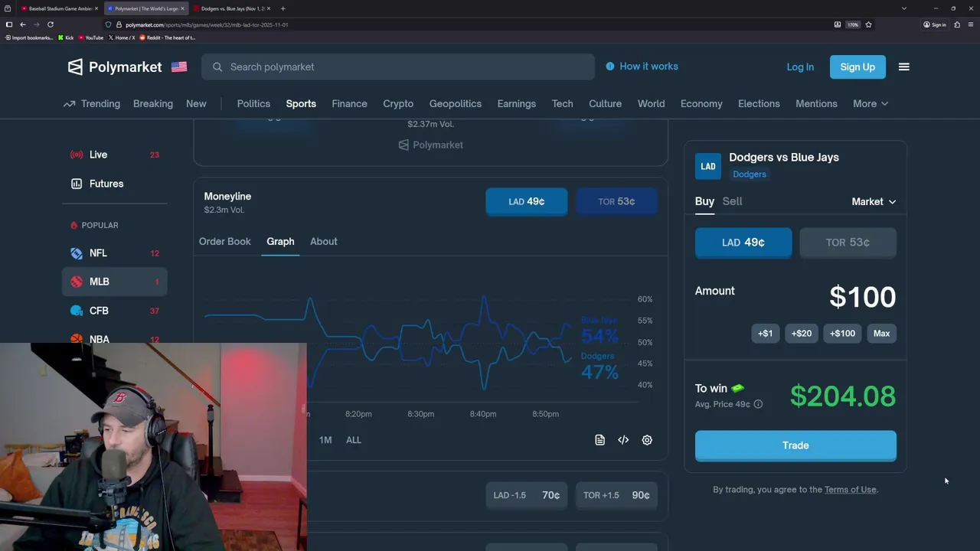Image resolution: width=980 pixels, height=551 pixels.
Task: Click the Moneyline LAD 49¢ button
Action: [x=527, y=201]
